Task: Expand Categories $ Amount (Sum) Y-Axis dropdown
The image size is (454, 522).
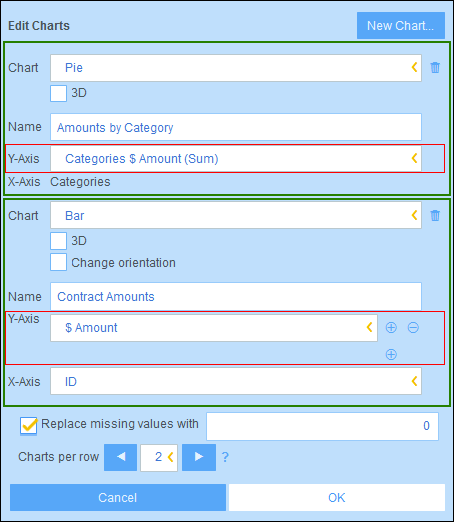Action: pos(236,159)
